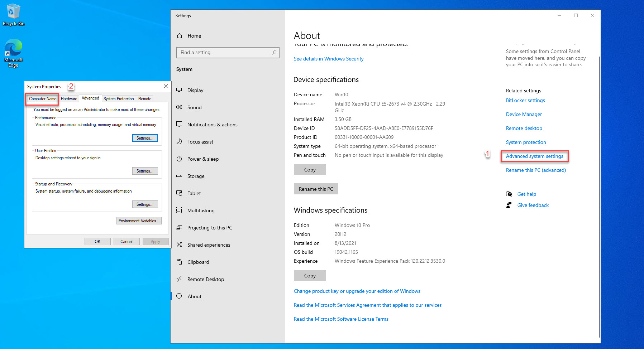Select the Storage settings icon
This screenshot has height=349, width=644.
coord(179,176)
